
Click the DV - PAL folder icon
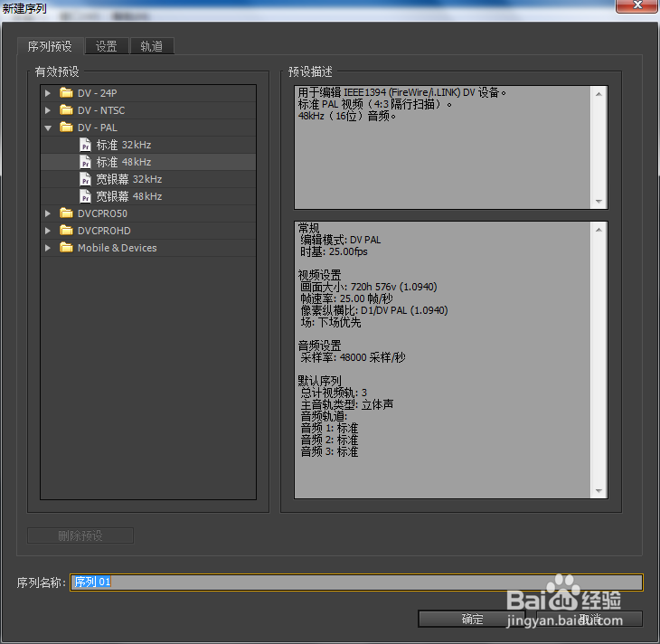coord(66,128)
